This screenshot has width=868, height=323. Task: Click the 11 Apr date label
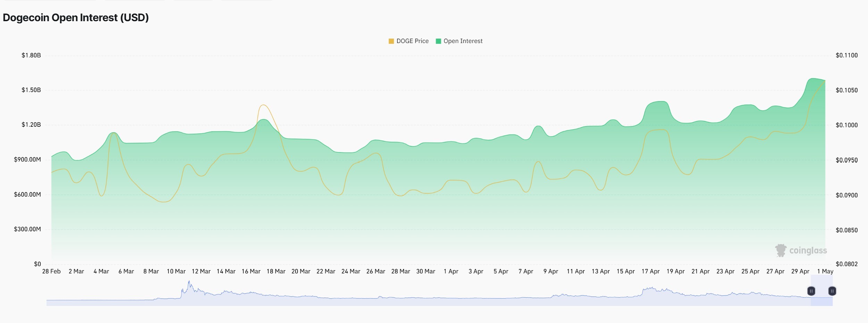point(576,271)
